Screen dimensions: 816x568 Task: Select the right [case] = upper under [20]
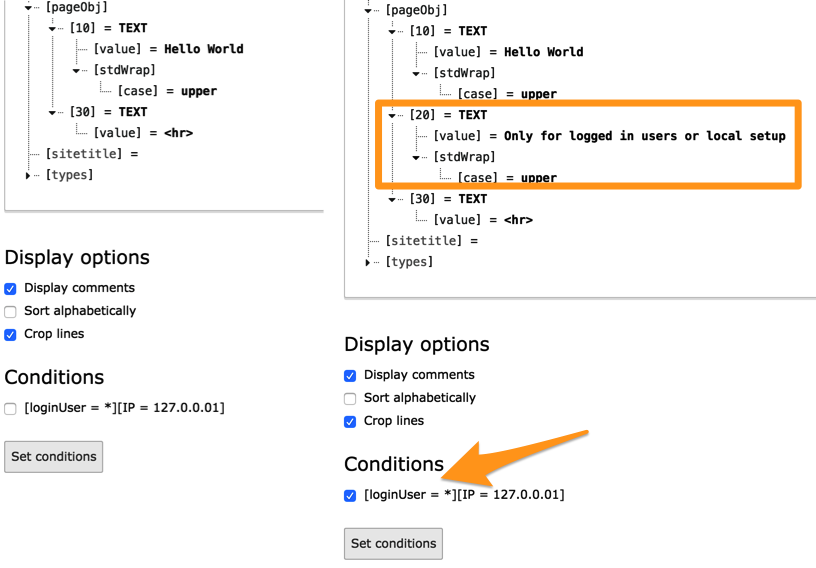pos(507,178)
